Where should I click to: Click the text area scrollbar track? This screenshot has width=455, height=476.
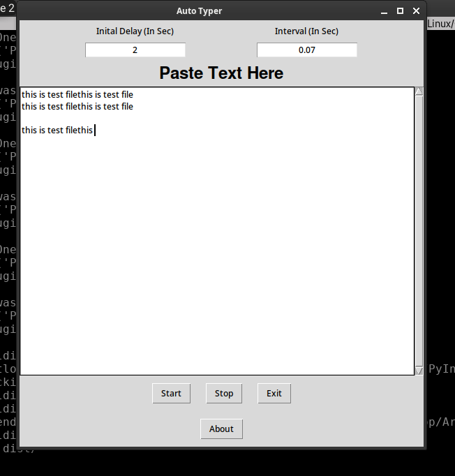coord(419,231)
